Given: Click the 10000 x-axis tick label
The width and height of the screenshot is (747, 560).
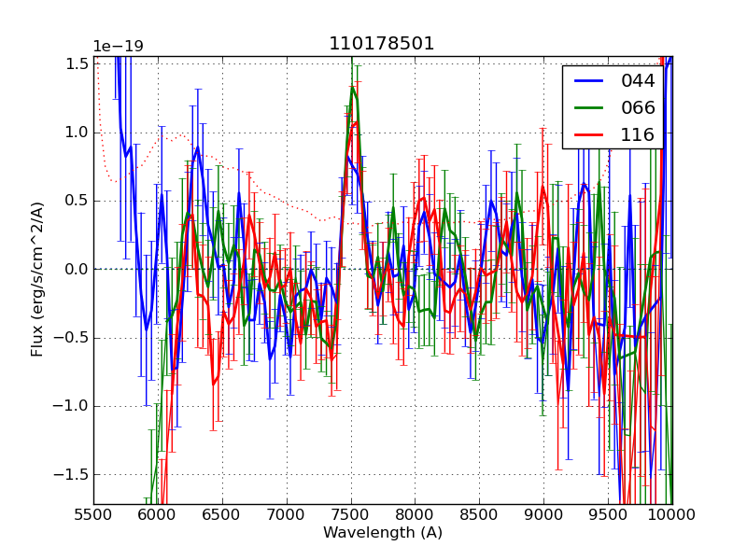Looking at the screenshot, I should (671, 514).
